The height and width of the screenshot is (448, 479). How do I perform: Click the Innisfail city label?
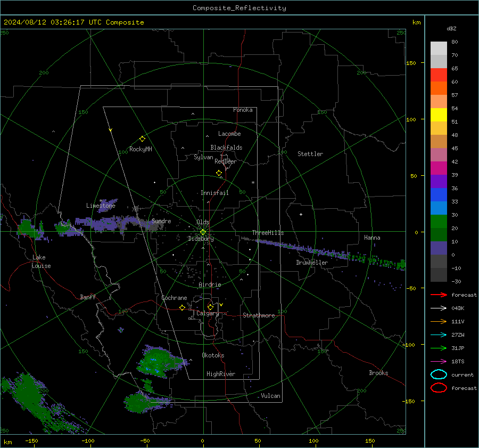pos(214,193)
